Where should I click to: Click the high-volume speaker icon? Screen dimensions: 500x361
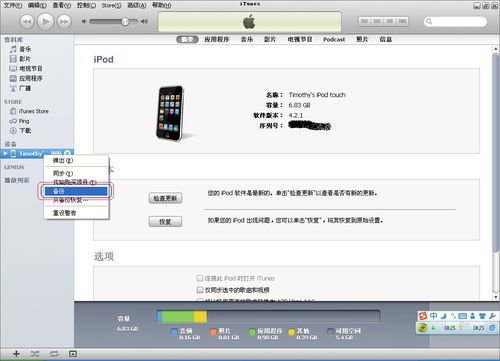coord(144,21)
